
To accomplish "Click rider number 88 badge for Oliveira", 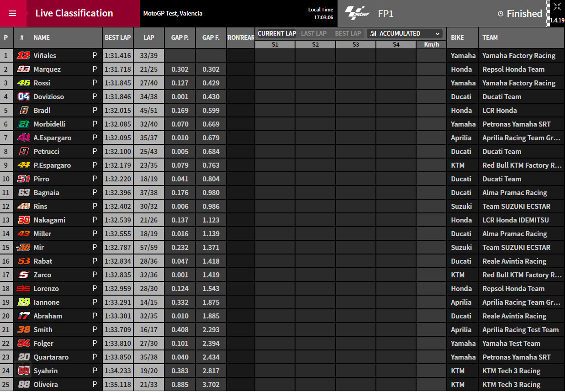I will (24, 384).
